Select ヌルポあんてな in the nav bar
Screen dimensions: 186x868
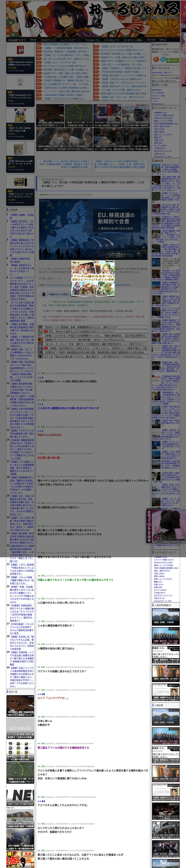coord(111,40)
